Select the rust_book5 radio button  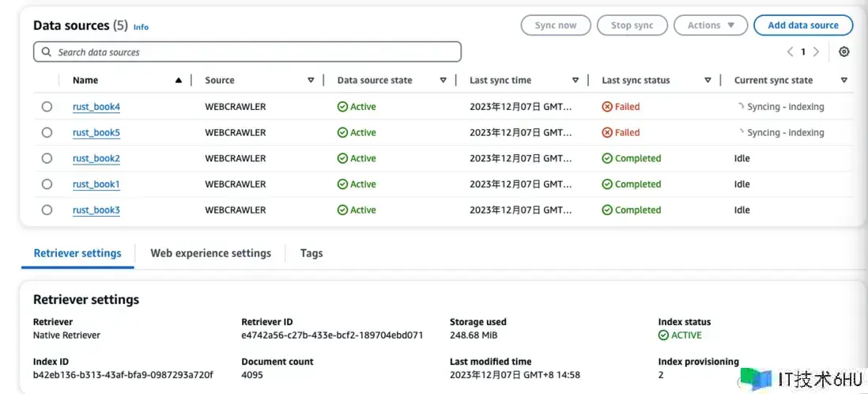pos(47,132)
